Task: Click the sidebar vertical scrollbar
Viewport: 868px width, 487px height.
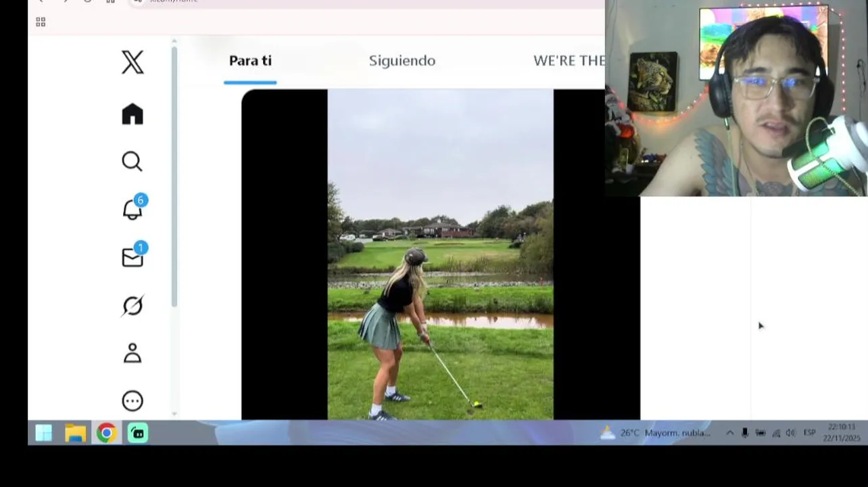Action: 174,176
